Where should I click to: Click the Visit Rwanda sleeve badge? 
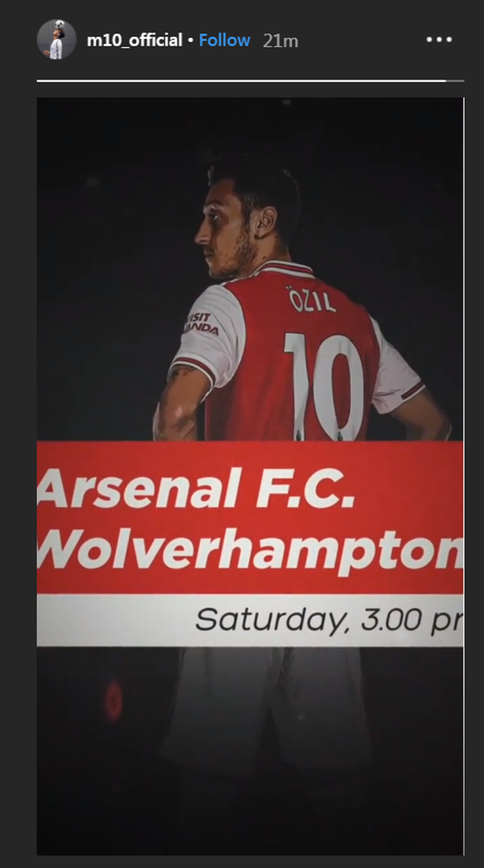tap(201, 325)
